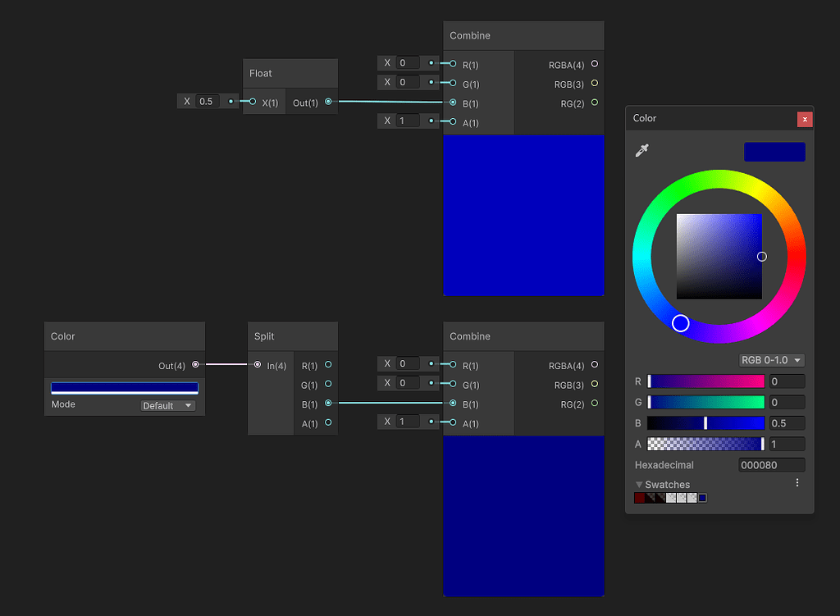840x616 pixels.
Task: Click the RGB(3) output port on lower Combine node
Action: point(594,384)
